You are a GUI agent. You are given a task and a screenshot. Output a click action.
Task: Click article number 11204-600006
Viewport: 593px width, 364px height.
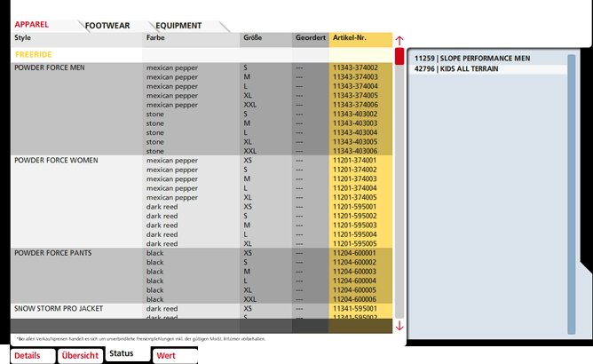[x=354, y=299]
